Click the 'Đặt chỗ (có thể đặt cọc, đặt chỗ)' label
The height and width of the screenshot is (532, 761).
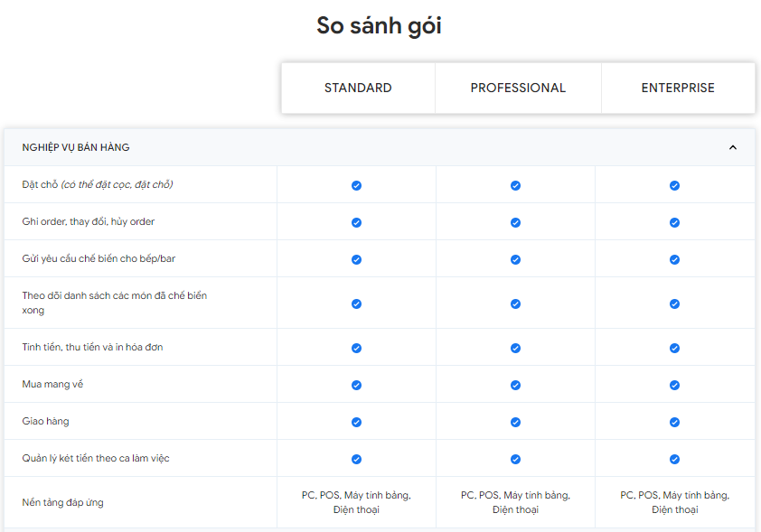97,185
